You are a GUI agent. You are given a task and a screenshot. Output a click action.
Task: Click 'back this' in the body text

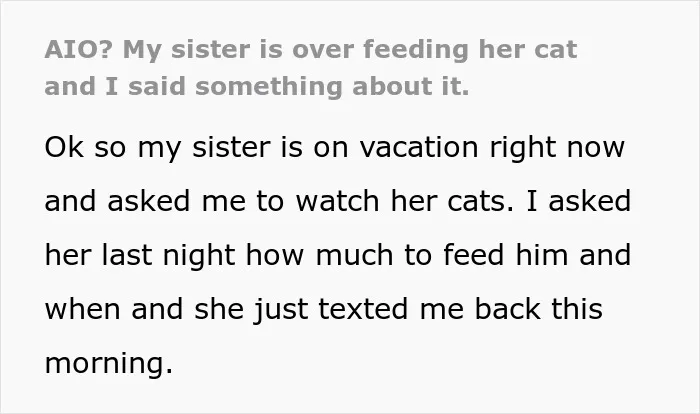pos(538,309)
